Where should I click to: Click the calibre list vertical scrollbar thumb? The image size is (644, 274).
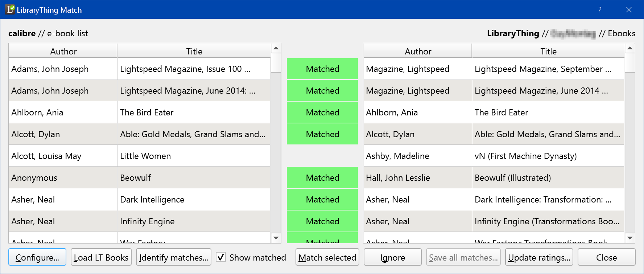[276, 64]
